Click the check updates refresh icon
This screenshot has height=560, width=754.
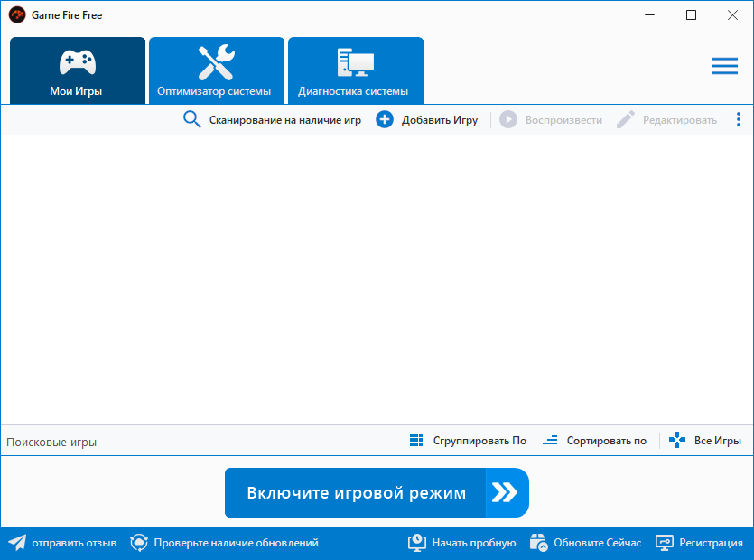coord(139,543)
